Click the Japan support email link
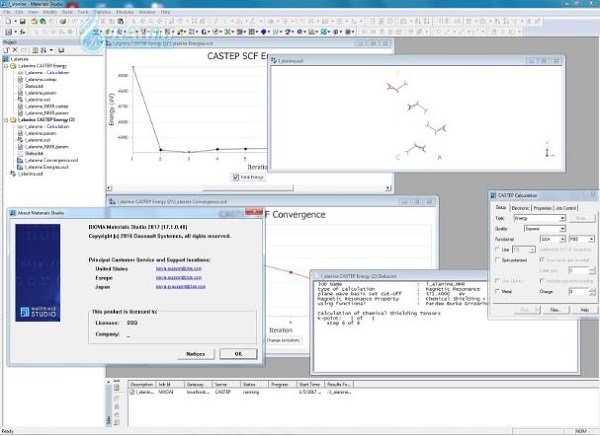This screenshot has width=600, height=436. pos(181,286)
